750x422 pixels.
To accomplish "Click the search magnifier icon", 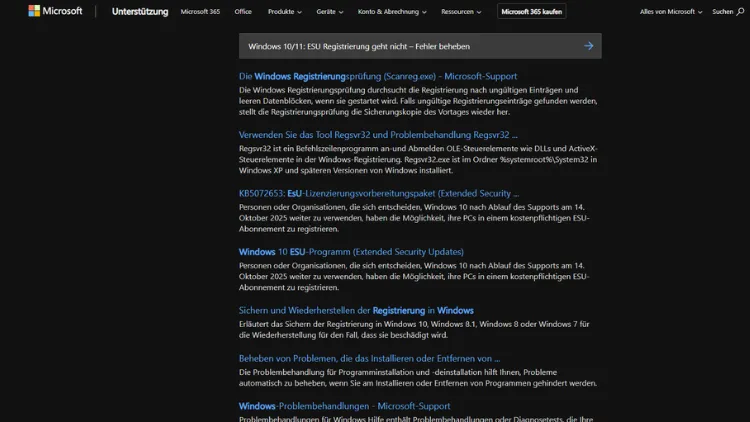I will pyautogui.click(x=740, y=11).
